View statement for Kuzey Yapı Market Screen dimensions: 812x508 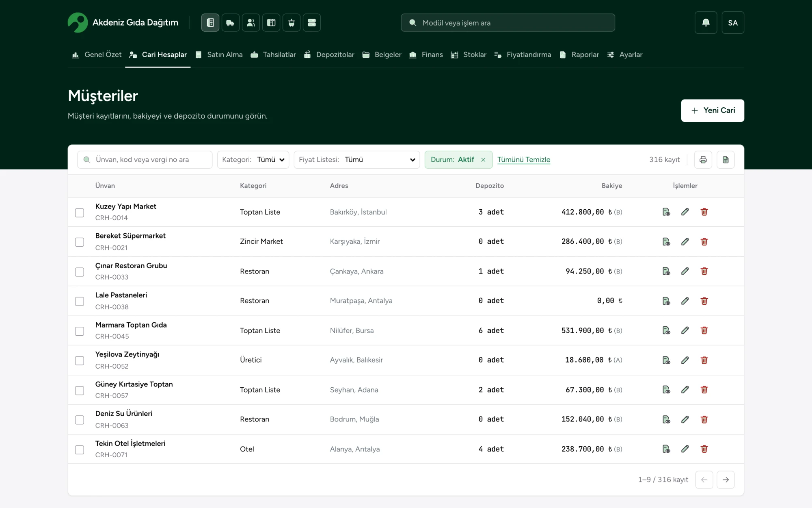pyautogui.click(x=666, y=212)
